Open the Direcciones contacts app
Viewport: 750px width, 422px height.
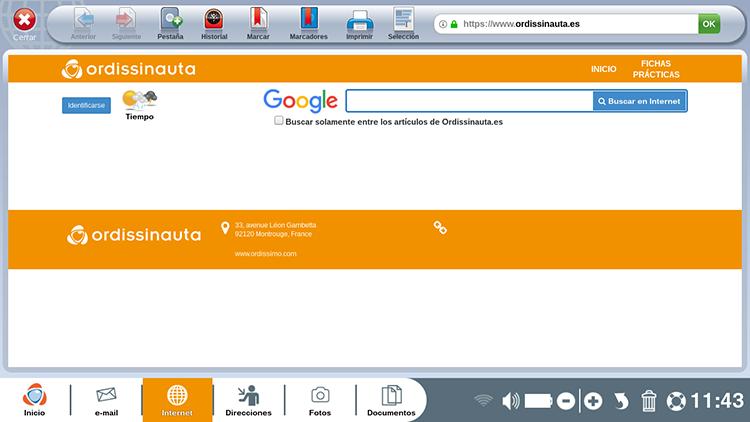coord(248,400)
